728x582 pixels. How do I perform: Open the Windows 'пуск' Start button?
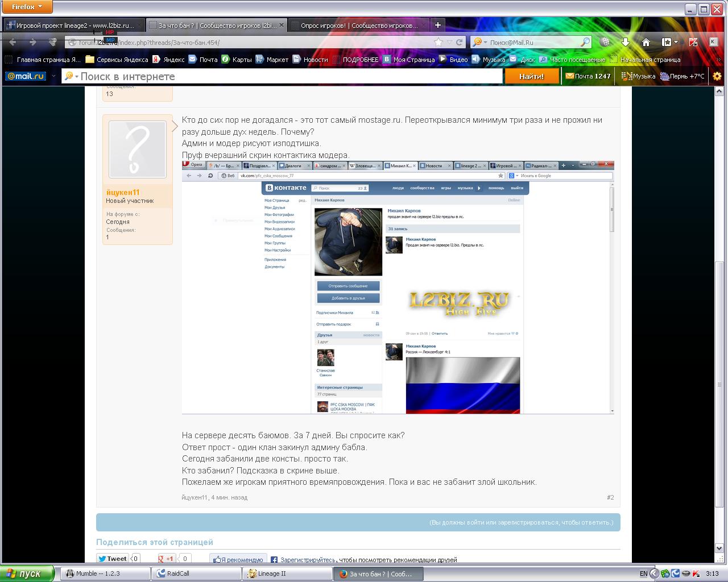pyautogui.click(x=27, y=573)
